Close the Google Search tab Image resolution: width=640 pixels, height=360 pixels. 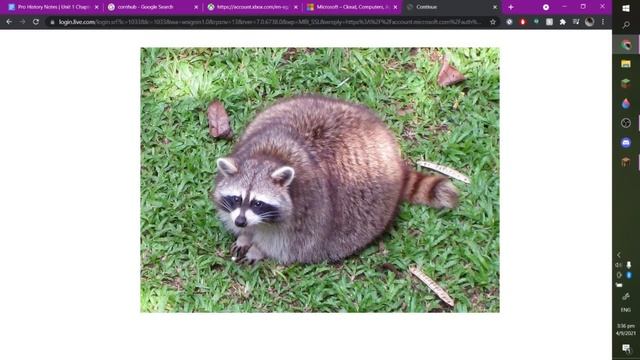pos(196,7)
